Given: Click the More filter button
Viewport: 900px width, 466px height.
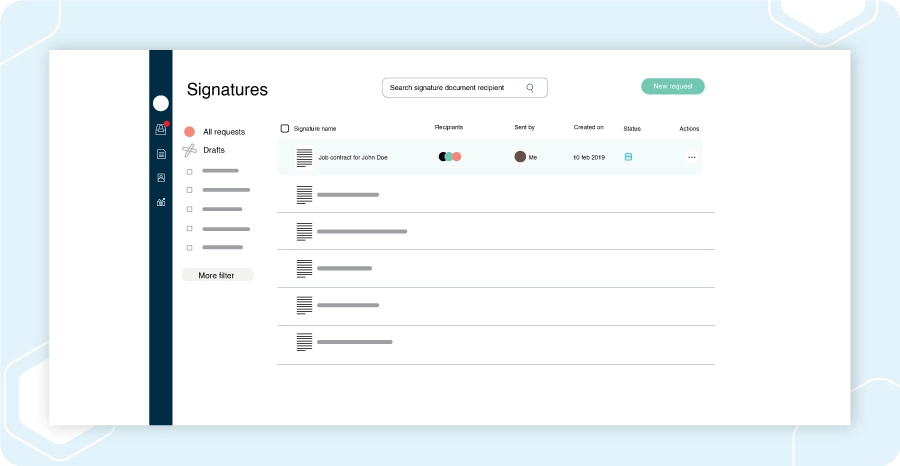Looking at the screenshot, I should 218,275.
